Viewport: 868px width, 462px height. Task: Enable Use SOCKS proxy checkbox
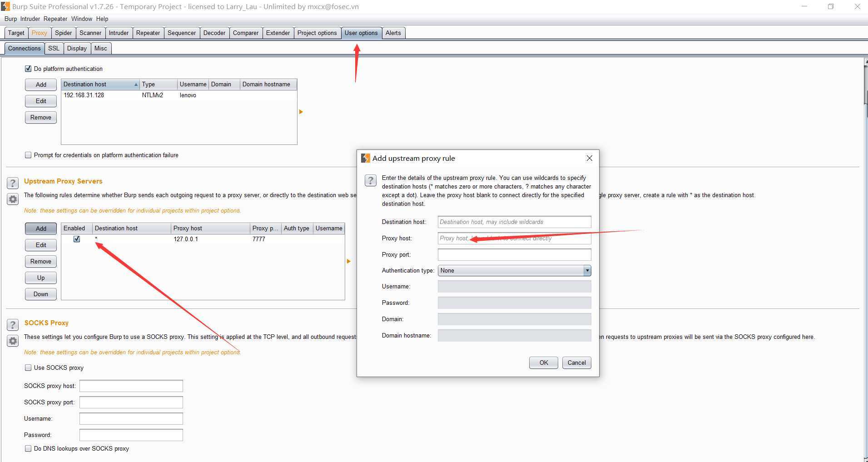28,368
